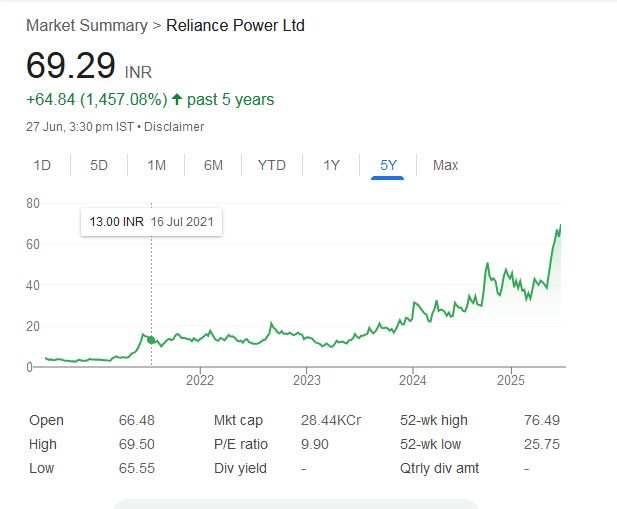Choose the 1Y time range tab
Image resolution: width=617 pixels, height=509 pixels.
coord(331,165)
